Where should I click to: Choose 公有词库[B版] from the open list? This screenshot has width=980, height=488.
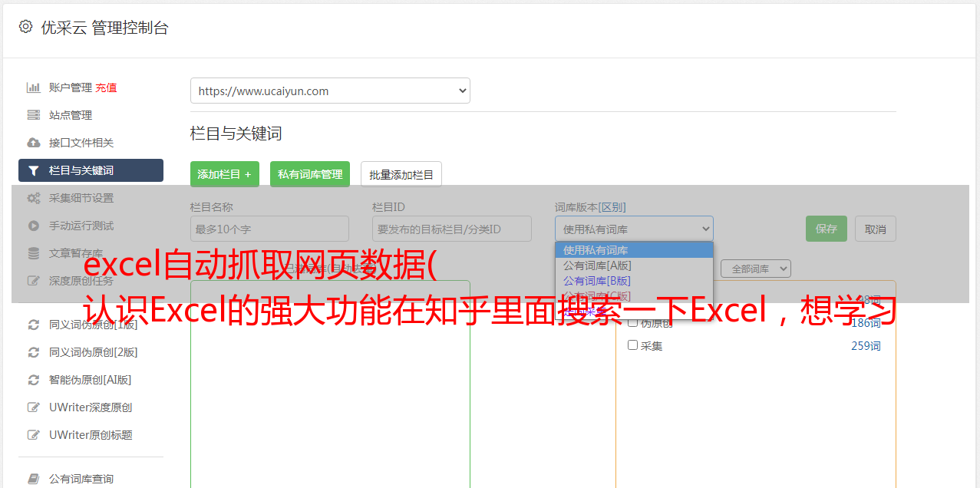point(634,281)
